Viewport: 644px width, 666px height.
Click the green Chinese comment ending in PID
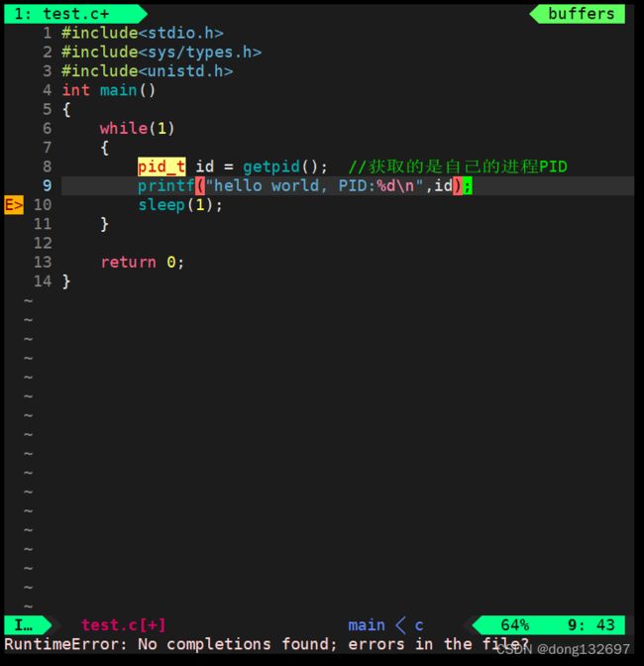458,166
